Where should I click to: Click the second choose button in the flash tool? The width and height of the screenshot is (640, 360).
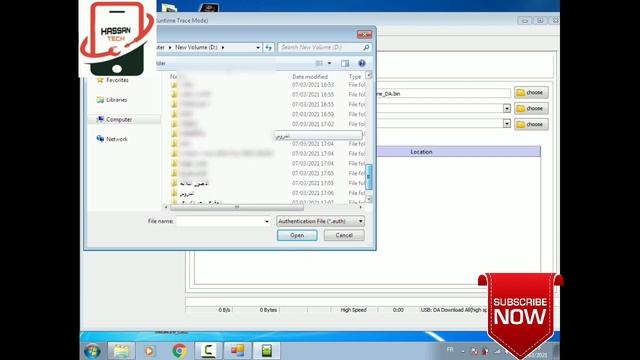click(531, 109)
